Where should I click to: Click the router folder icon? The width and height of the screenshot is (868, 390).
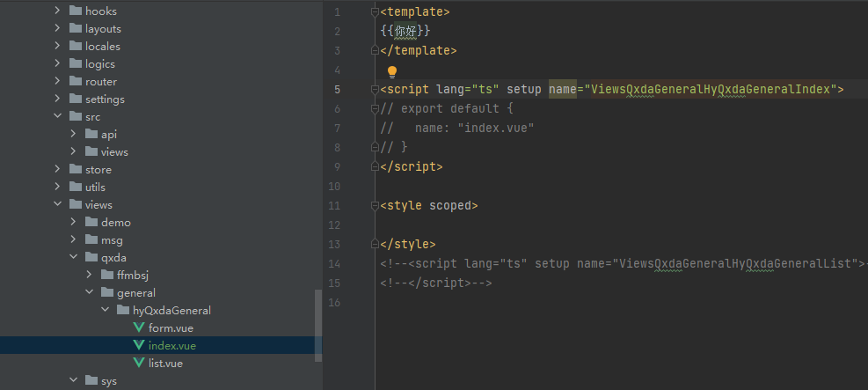[76, 82]
